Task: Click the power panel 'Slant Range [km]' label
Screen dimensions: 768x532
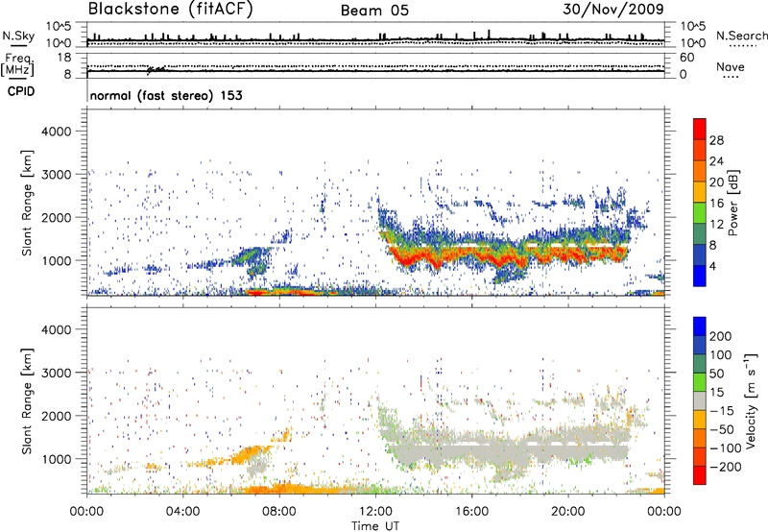Action: point(27,203)
